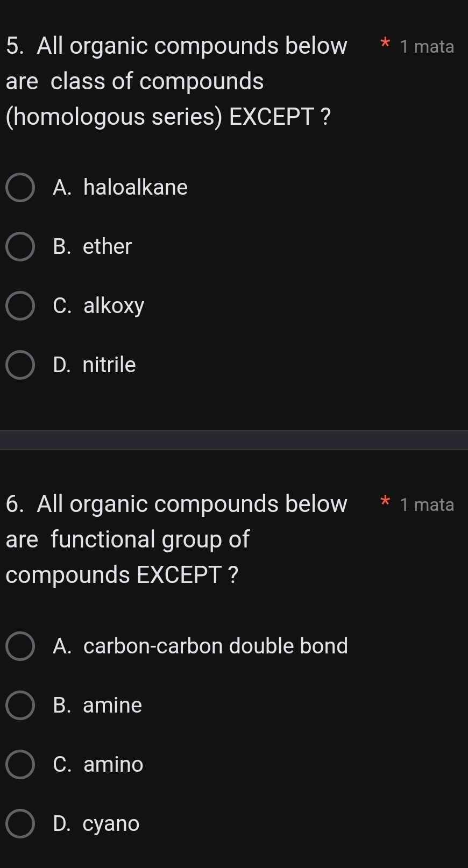Image resolution: width=468 pixels, height=868 pixels.
Task: Click question 6's red required asterisk
Action: click(x=385, y=502)
